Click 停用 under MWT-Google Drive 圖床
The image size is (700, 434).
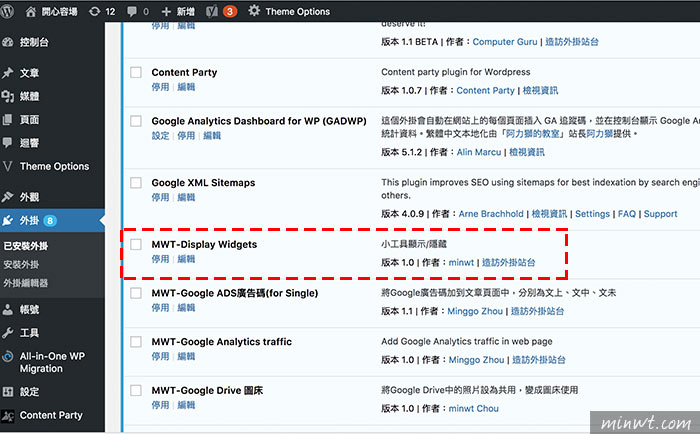160,405
